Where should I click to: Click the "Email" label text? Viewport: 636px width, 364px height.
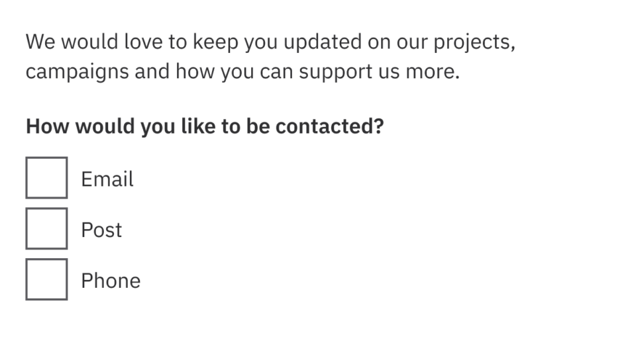click(107, 179)
